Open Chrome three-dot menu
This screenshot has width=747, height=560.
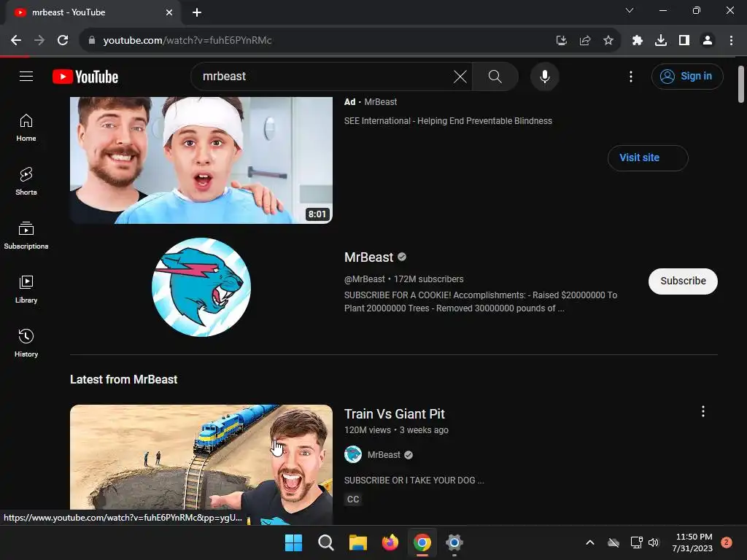pos(731,41)
